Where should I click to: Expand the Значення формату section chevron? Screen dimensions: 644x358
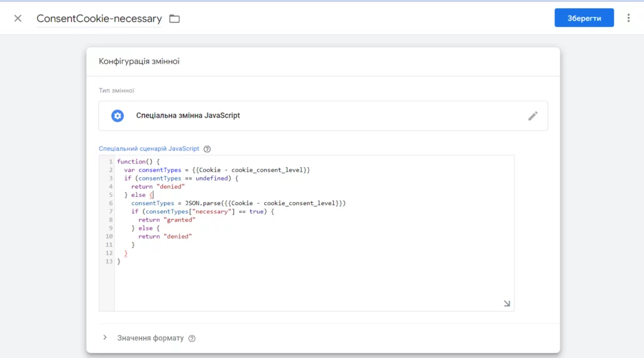point(105,337)
